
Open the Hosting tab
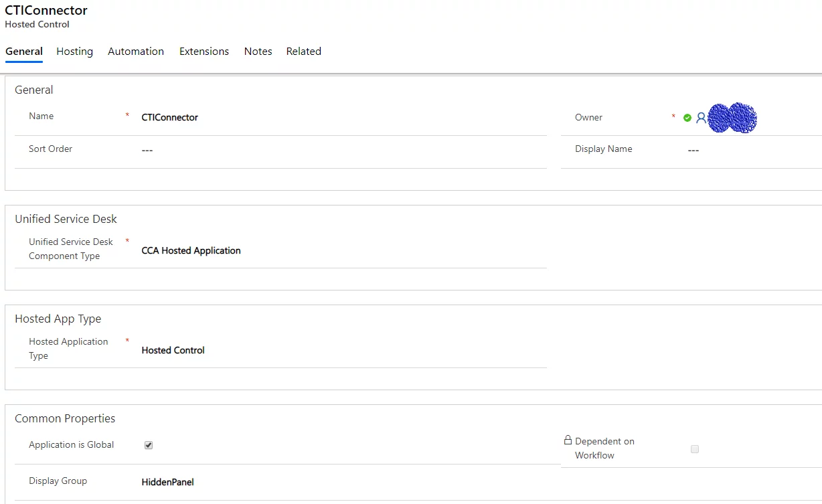[75, 52]
